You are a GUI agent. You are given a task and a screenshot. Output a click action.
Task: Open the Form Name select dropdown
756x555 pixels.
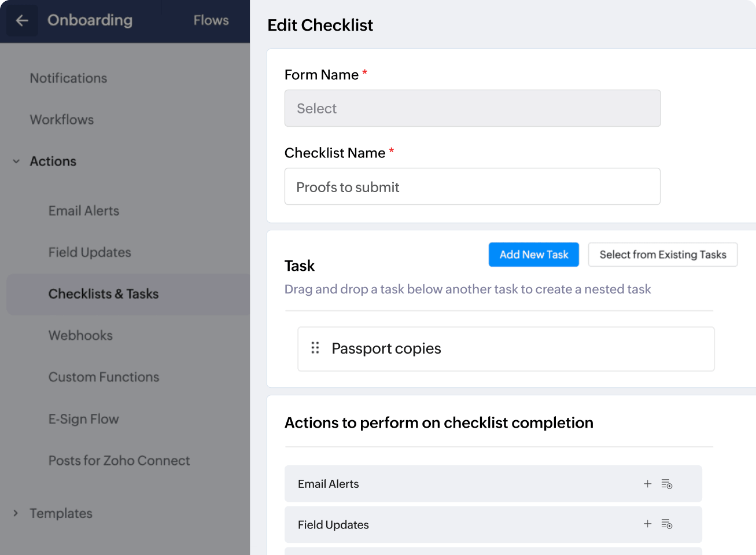point(472,108)
